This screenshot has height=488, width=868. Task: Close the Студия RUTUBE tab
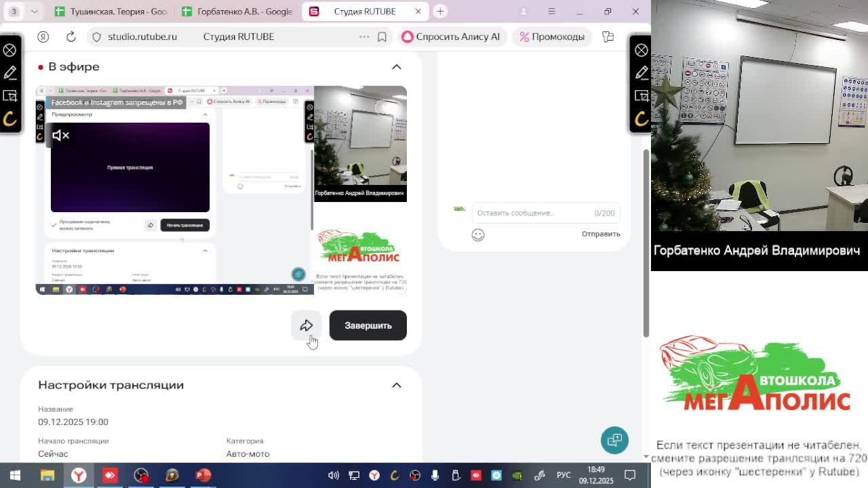418,12
